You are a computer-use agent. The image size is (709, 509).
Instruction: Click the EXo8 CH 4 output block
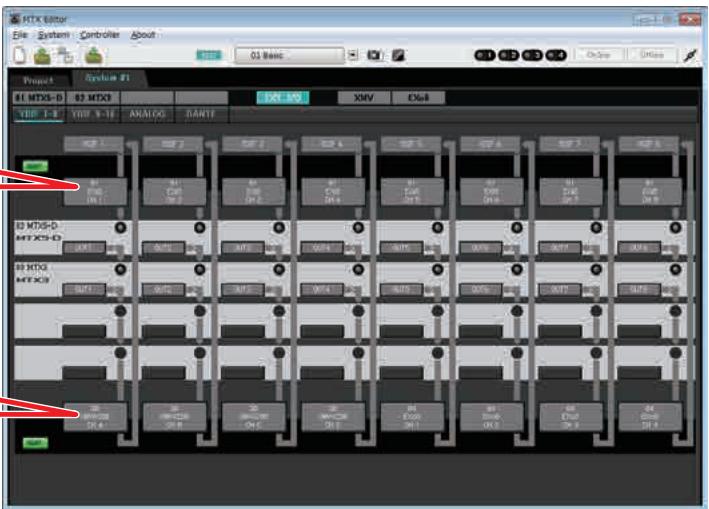tap(650, 416)
